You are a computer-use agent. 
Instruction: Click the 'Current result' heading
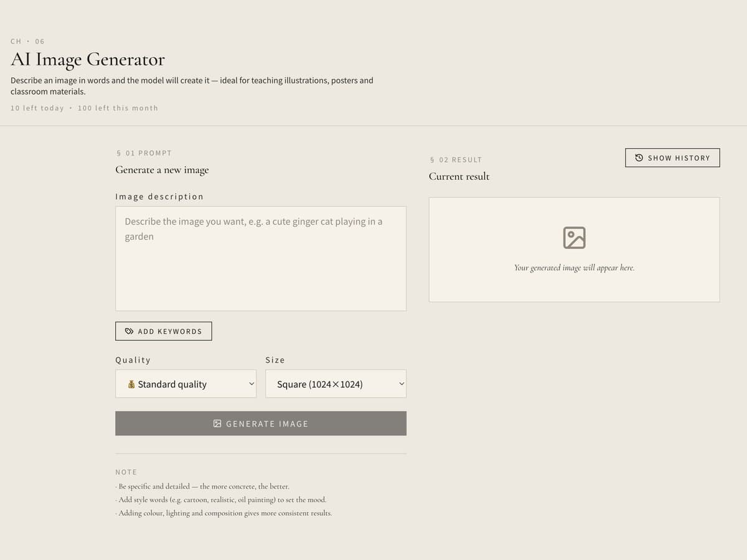(x=459, y=177)
